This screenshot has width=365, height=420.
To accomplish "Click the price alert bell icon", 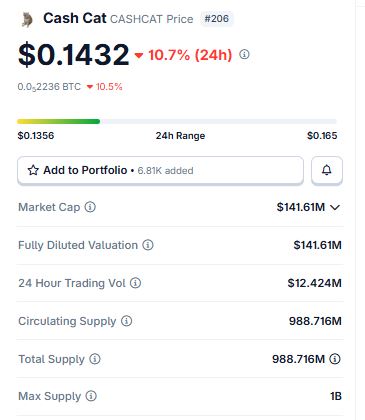I will [327, 170].
